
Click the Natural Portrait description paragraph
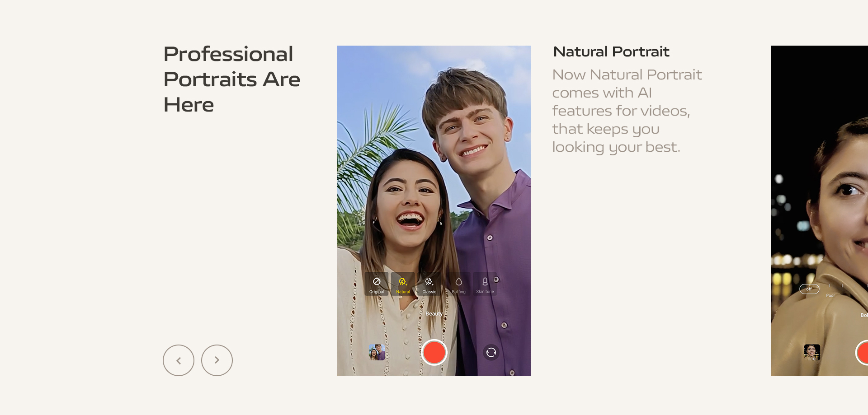point(627,111)
